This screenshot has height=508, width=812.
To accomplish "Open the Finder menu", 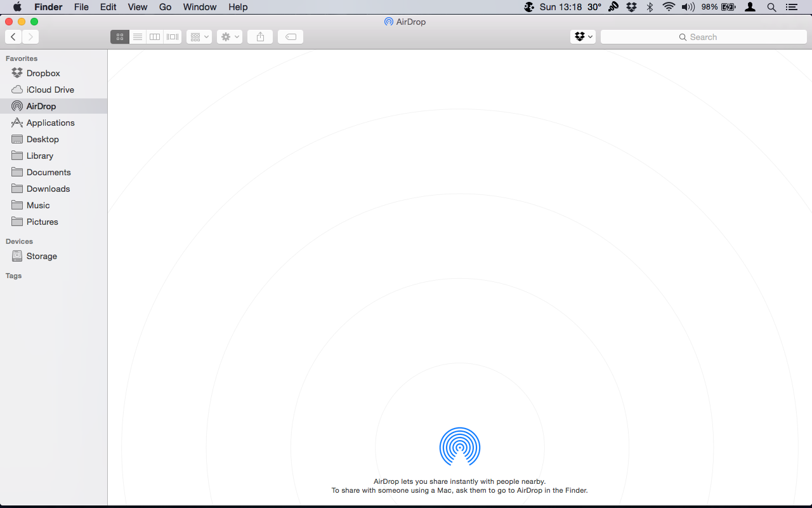I will (48, 7).
